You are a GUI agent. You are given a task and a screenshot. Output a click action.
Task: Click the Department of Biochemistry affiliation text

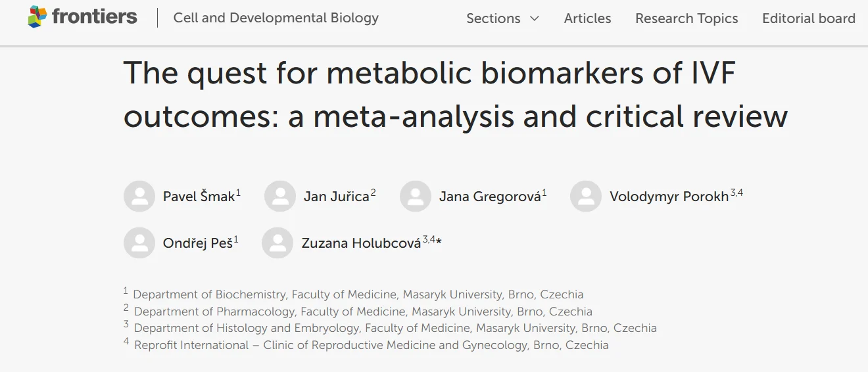click(358, 294)
